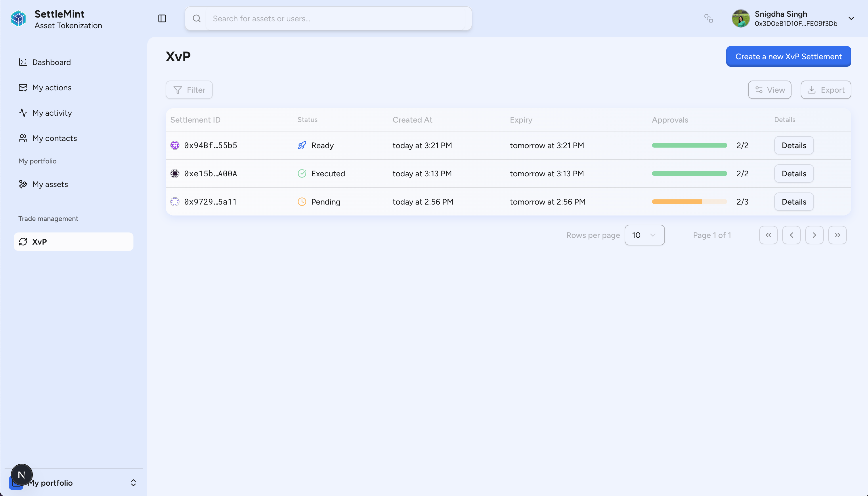Click the copy address icon near profile
The height and width of the screenshot is (496, 868).
709,18
